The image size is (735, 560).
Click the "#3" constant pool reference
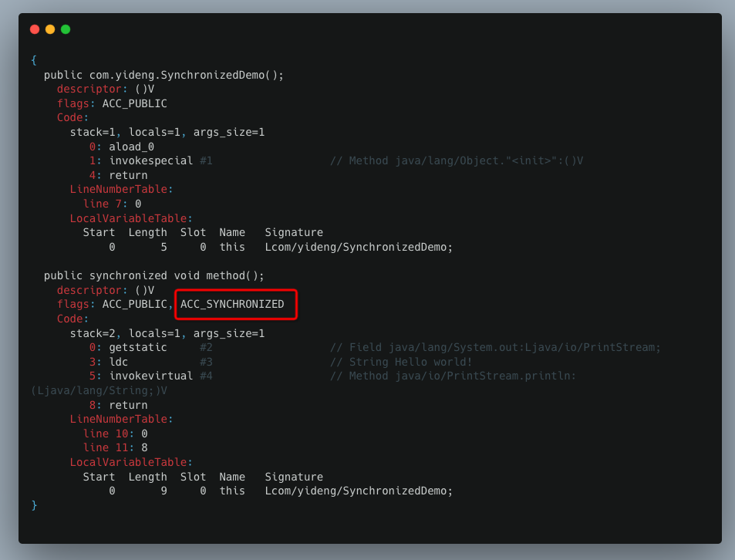[x=206, y=362]
